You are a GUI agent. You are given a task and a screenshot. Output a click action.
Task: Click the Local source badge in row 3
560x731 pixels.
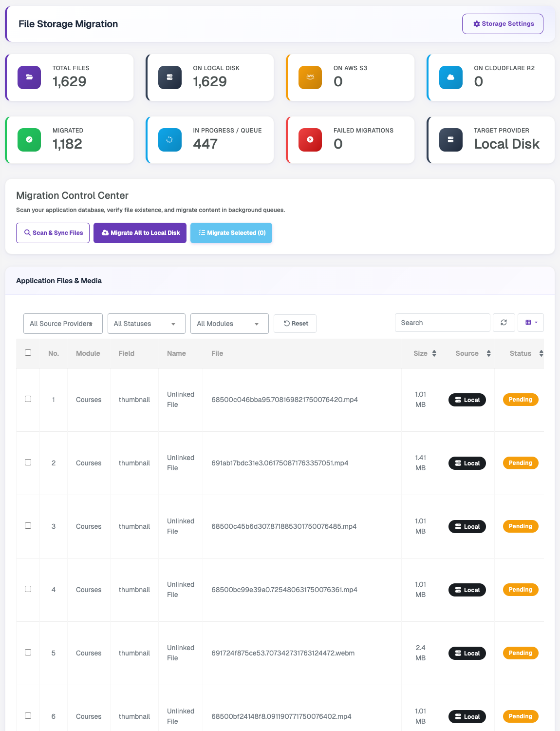click(467, 526)
